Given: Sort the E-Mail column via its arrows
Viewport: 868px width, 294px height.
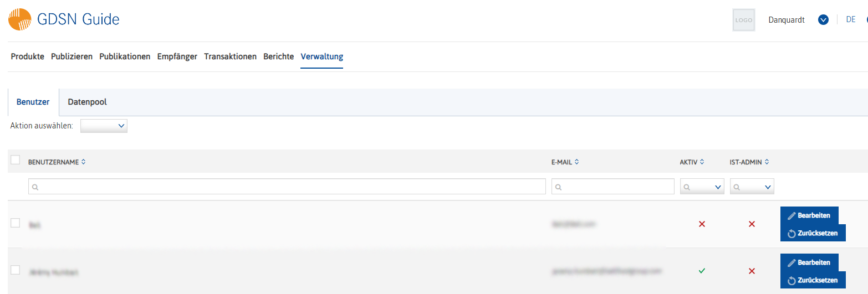Looking at the screenshot, I should pyautogui.click(x=576, y=162).
